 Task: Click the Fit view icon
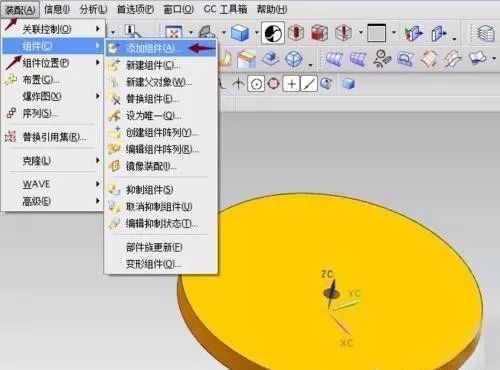tap(174, 32)
